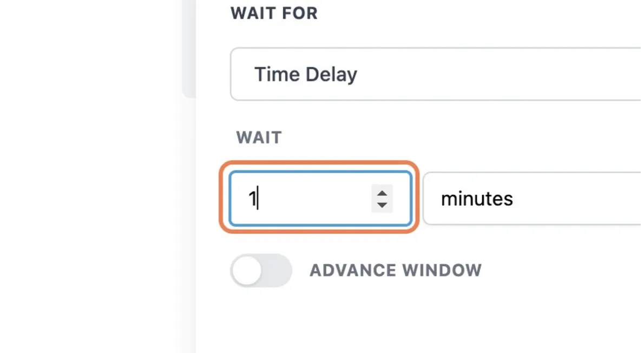Click the WAIT label above number field

[259, 138]
